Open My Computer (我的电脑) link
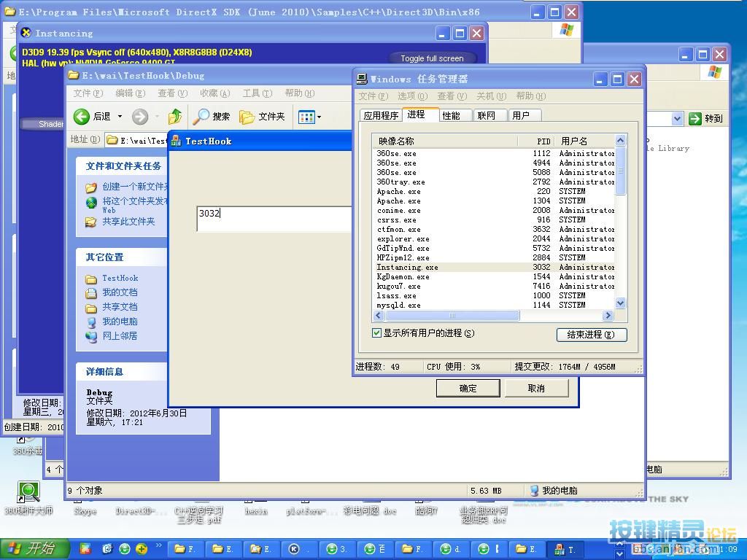Image resolution: width=747 pixels, height=560 pixels. click(120, 322)
